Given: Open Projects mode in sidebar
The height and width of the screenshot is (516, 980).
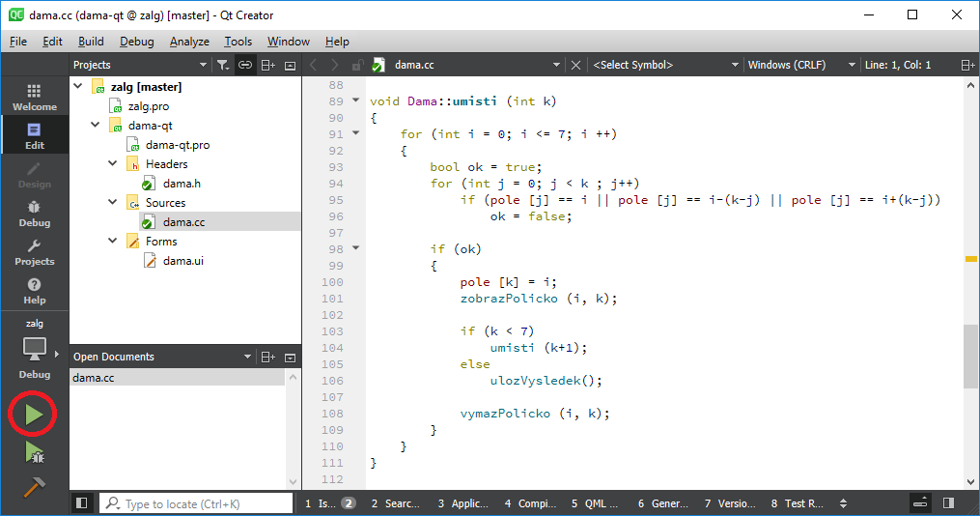Looking at the screenshot, I should (x=35, y=252).
